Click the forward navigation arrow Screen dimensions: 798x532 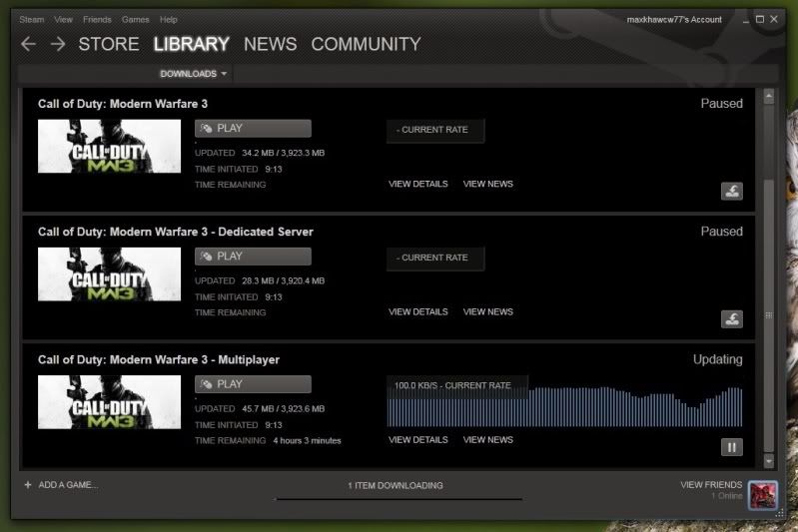(x=58, y=44)
